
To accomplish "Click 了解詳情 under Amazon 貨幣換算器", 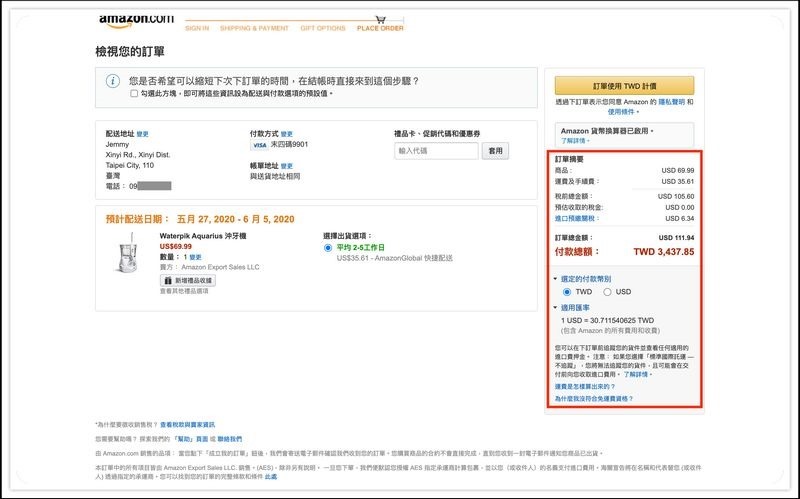I will coord(573,141).
